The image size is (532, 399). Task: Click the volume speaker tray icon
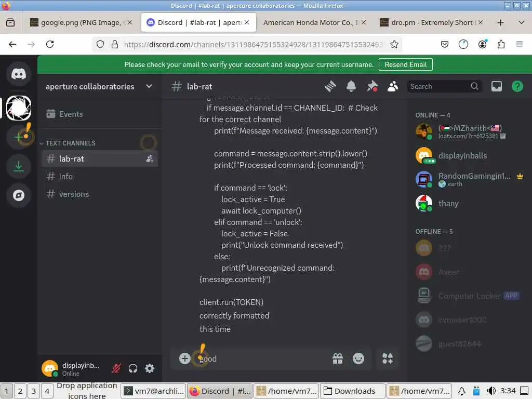[x=491, y=391]
